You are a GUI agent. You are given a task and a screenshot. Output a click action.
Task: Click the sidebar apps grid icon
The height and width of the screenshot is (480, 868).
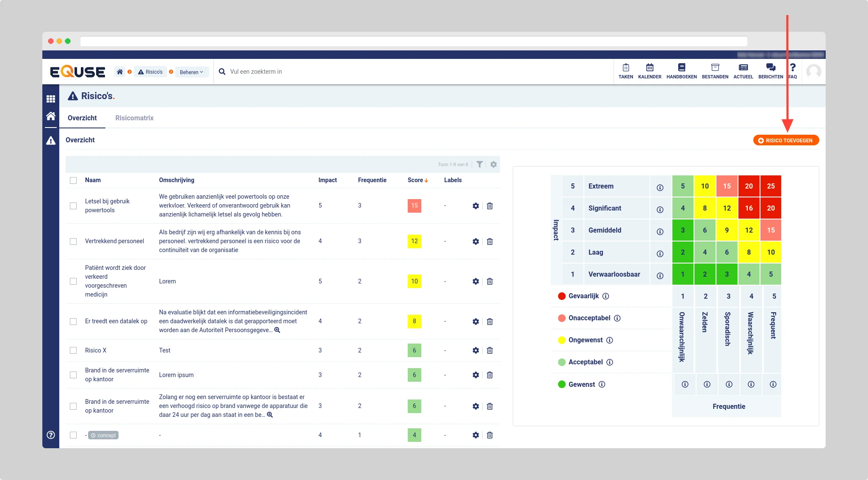pyautogui.click(x=51, y=99)
